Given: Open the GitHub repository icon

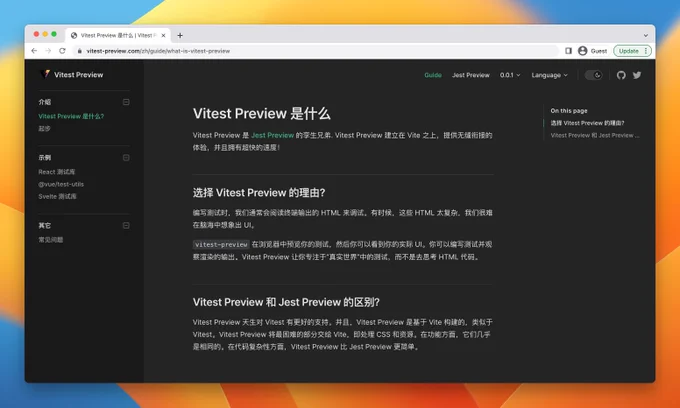Looking at the screenshot, I should pos(621,75).
